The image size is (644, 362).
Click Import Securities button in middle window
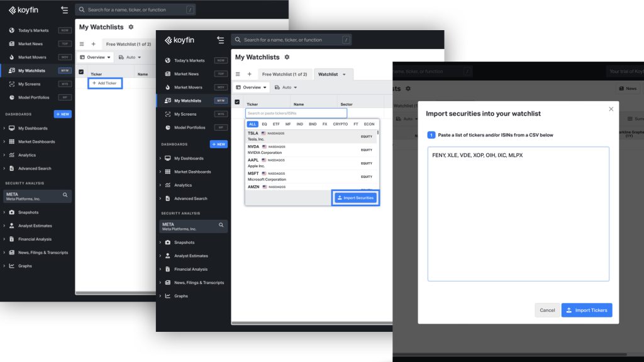pos(355,198)
